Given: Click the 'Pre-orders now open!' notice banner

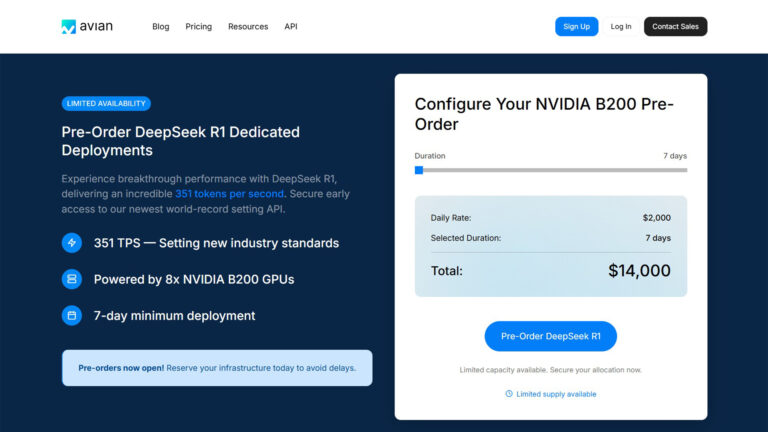Looking at the screenshot, I should [x=217, y=368].
